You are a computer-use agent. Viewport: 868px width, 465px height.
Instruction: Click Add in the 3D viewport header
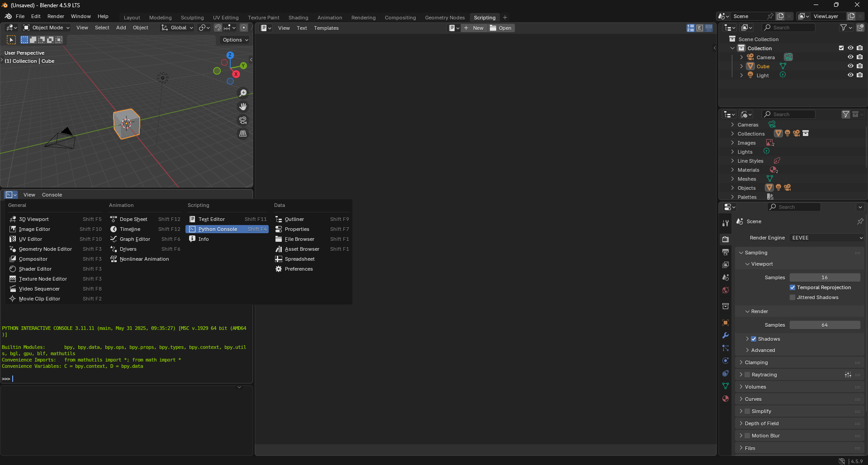(x=121, y=28)
